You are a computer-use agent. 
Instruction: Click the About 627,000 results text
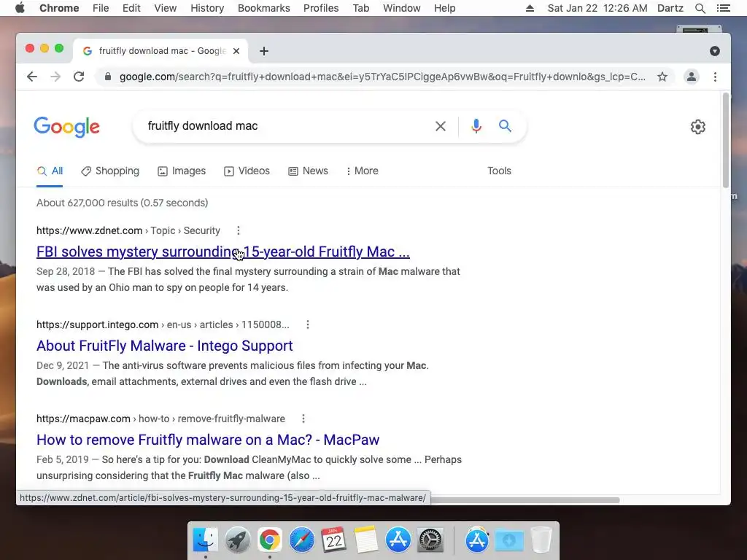123,203
